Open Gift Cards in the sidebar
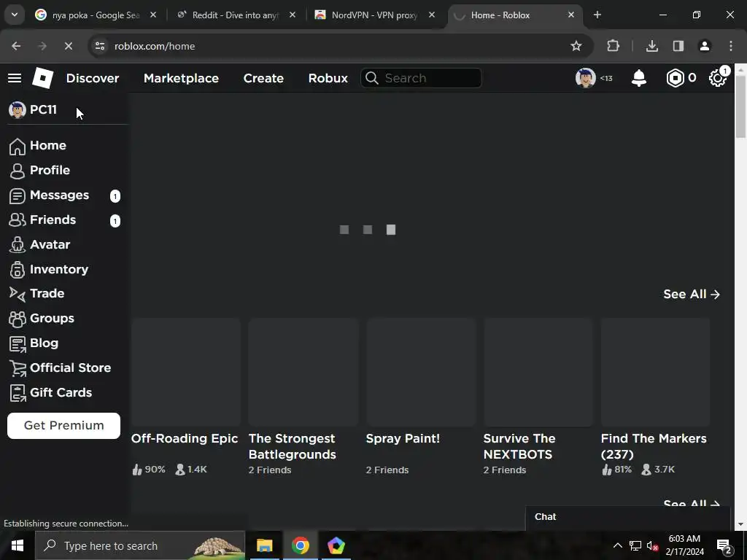This screenshot has width=747, height=560. pyautogui.click(x=50, y=393)
